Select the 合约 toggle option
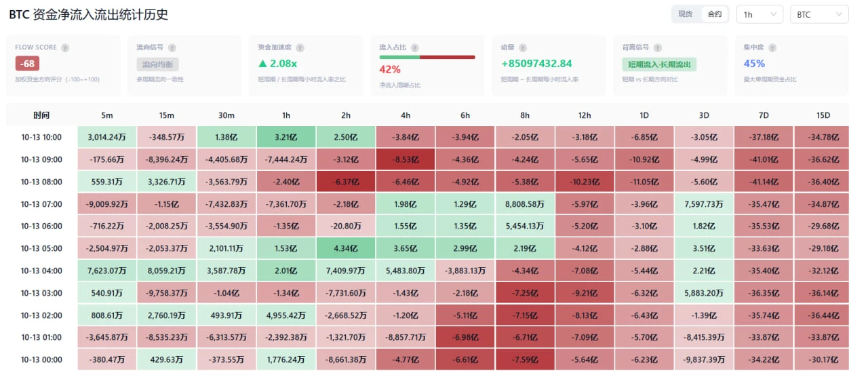868x371 pixels. [715, 14]
